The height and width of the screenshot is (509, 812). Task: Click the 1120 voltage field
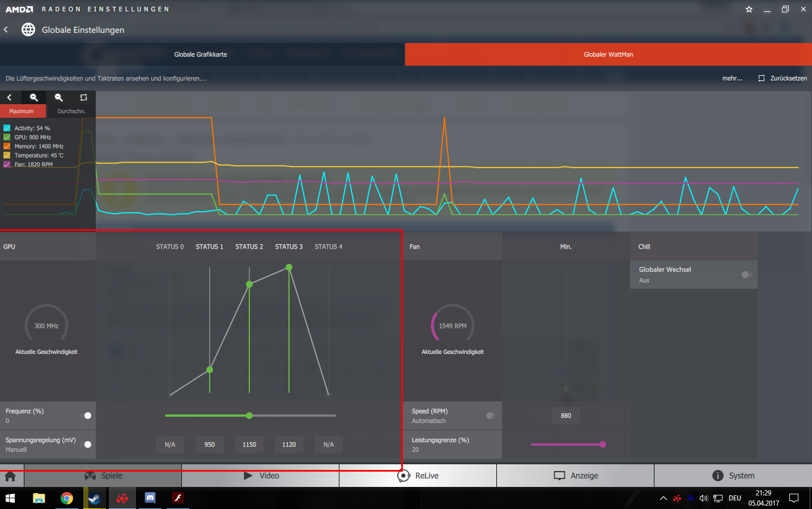pyautogui.click(x=289, y=444)
